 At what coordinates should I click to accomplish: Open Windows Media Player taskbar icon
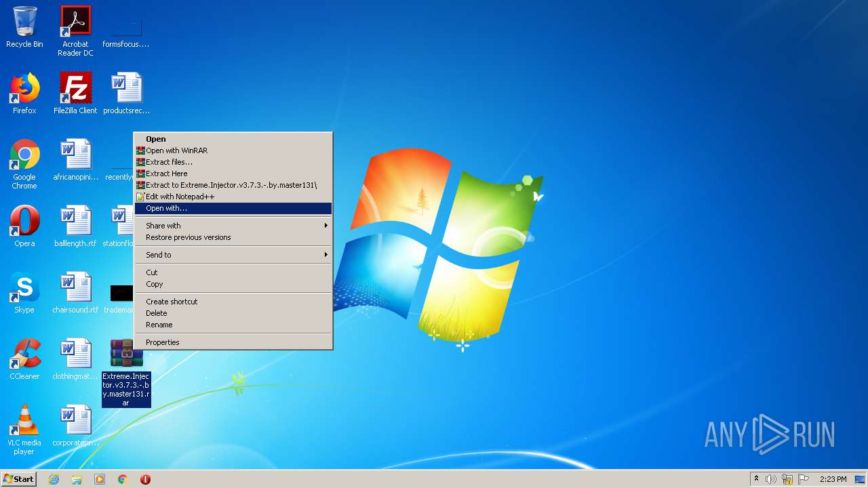[100, 479]
